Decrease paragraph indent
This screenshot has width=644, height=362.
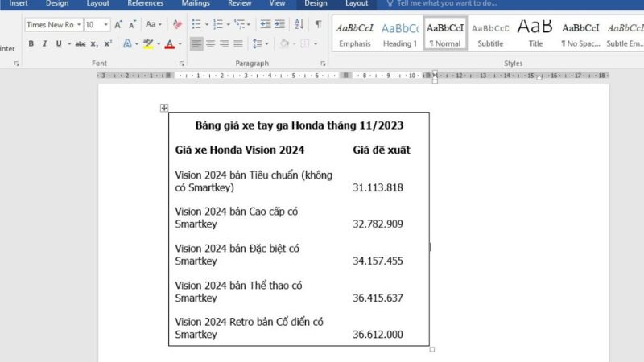[x=266, y=24]
